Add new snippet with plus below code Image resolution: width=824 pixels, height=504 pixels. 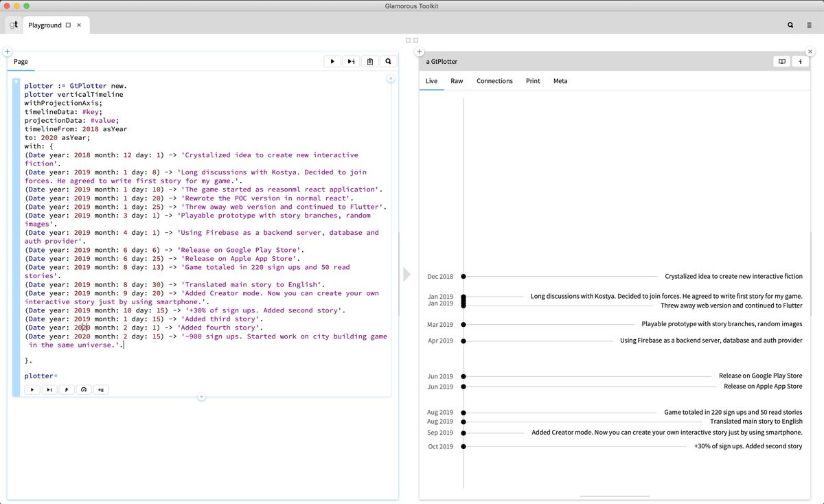pyautogui.click(x=201, y=397)
